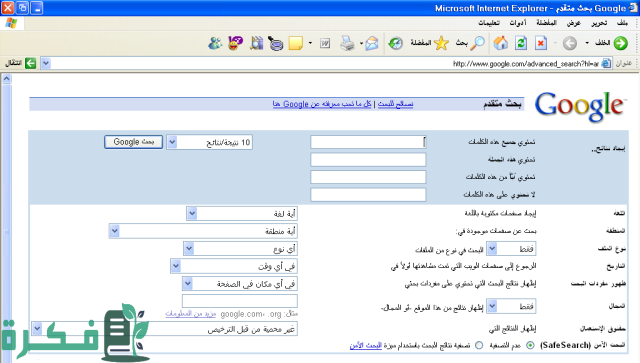Click the Mail envelope icon
640x363 pixels.
(372, 43)
